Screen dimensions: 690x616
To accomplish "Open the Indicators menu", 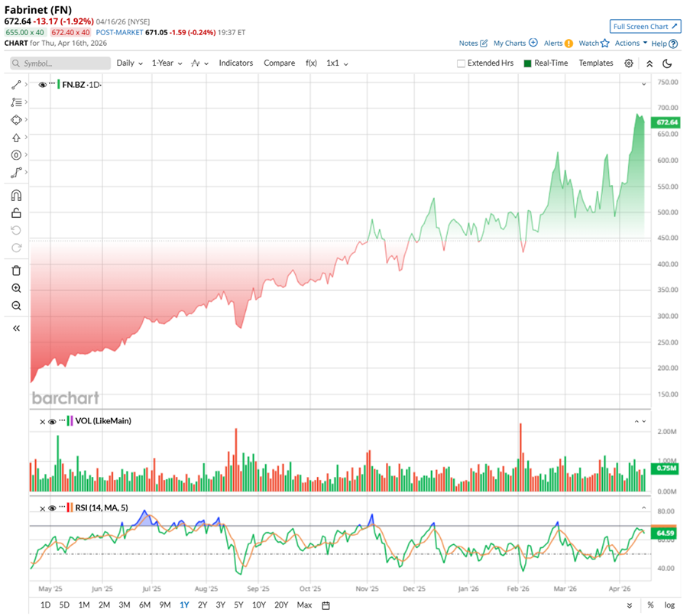I will 235,63.
